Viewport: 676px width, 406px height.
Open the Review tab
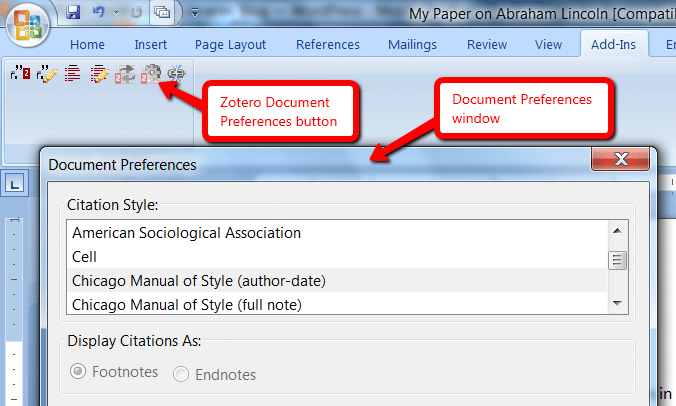click(487, 45)
